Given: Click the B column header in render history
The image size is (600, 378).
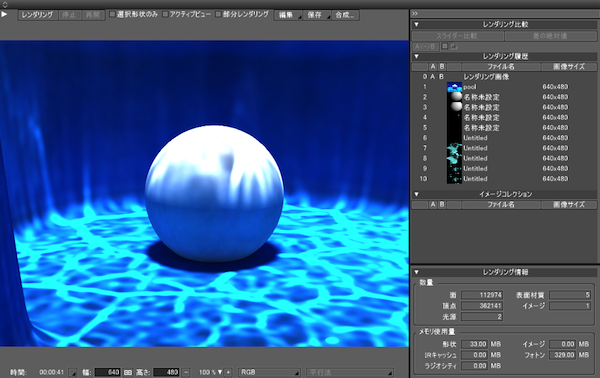Looking at the screenshot, I should pyautogui.click(x=442, y=67).
